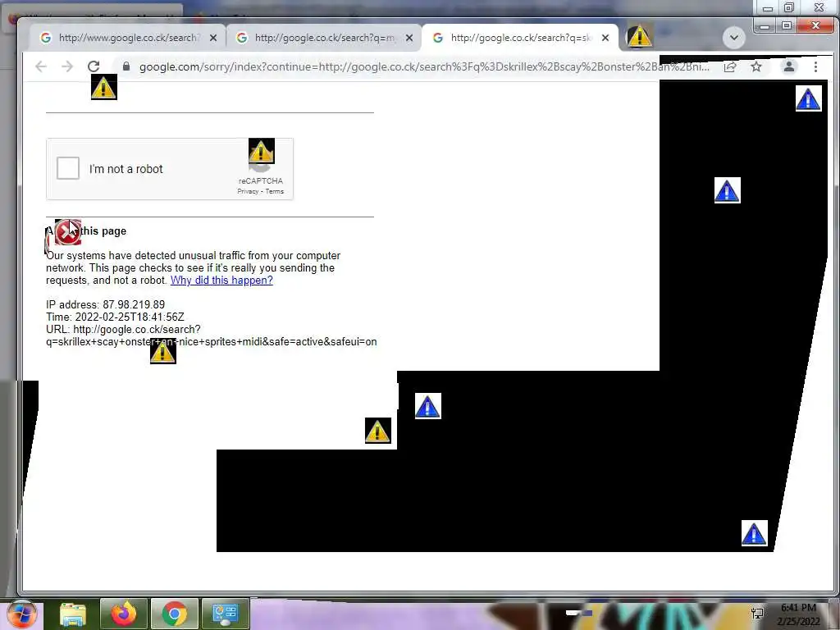Click the browser Forward arrow

[67, 66]
